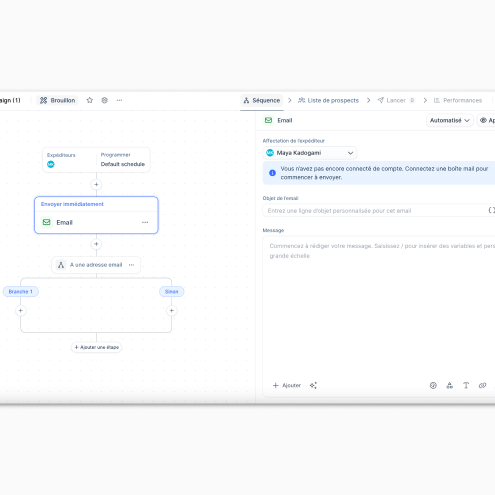The height and width of the screenshot is (495, 495).
Task: Open the Email step's three-dot menu
Action: coord(145,222)
